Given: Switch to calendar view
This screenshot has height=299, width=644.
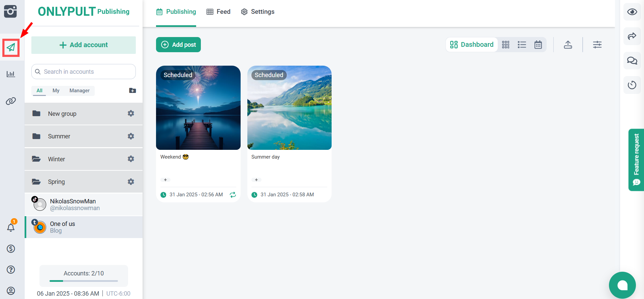Looking at the screenshot, I should (538, 45).
